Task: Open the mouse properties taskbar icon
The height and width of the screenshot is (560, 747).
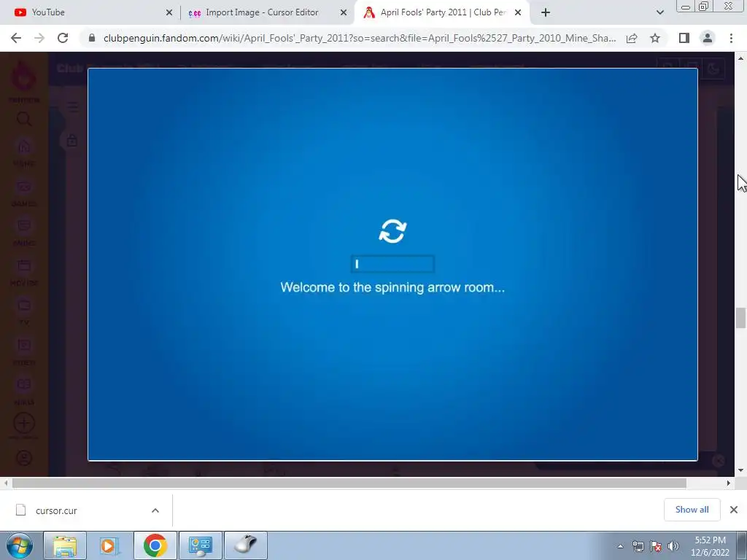Action: 245,545
